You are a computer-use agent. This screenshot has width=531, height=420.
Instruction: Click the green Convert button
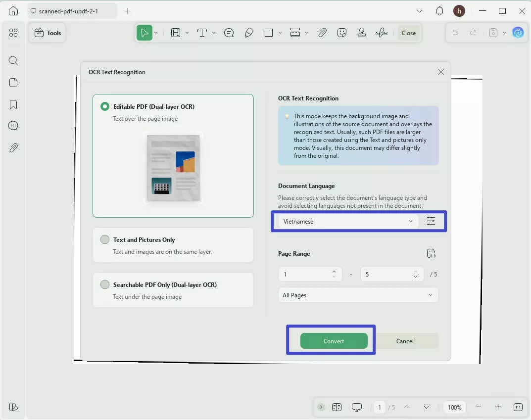point(334,341)
